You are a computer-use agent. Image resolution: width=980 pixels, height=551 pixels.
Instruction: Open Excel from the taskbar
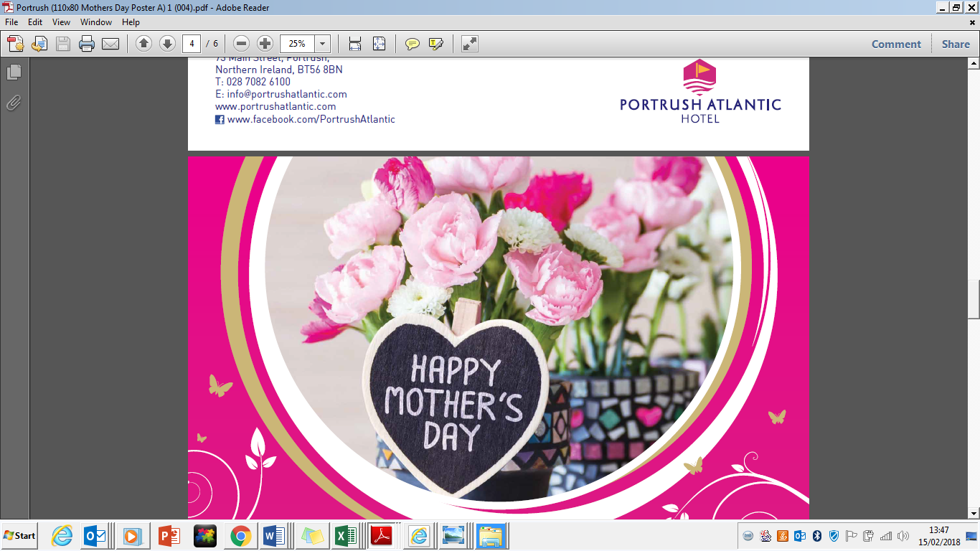click(x=347, y=536)
